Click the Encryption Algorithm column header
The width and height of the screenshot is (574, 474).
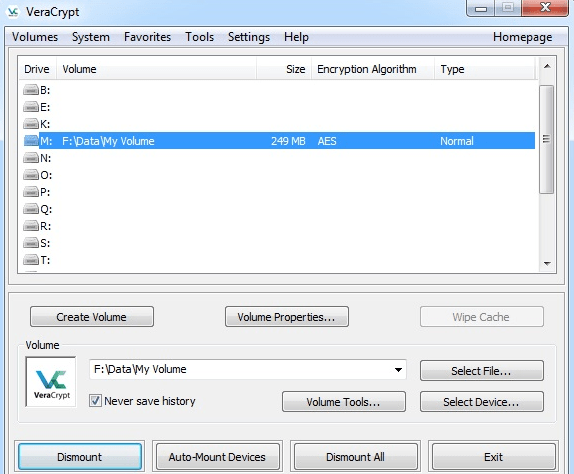373,69
